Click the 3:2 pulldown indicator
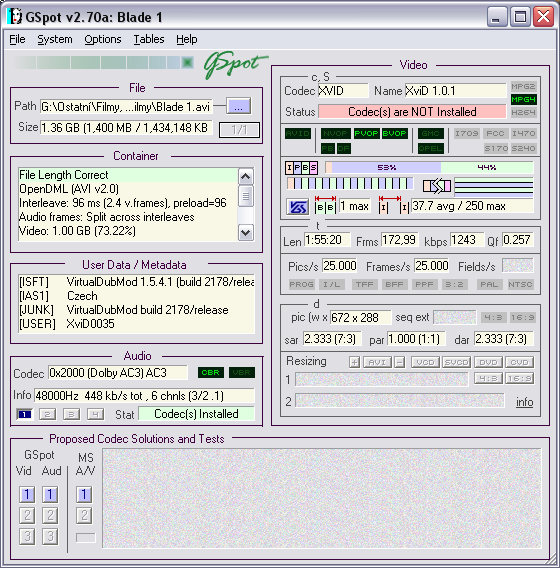Screen dimensions: 560x568 click(454, 284)
